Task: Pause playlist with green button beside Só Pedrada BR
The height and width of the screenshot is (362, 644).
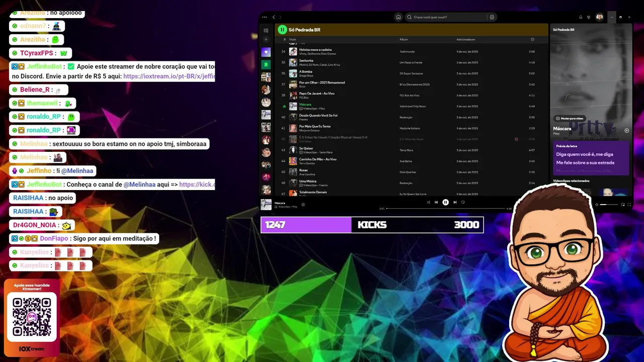Action: (x=283, y=30)
